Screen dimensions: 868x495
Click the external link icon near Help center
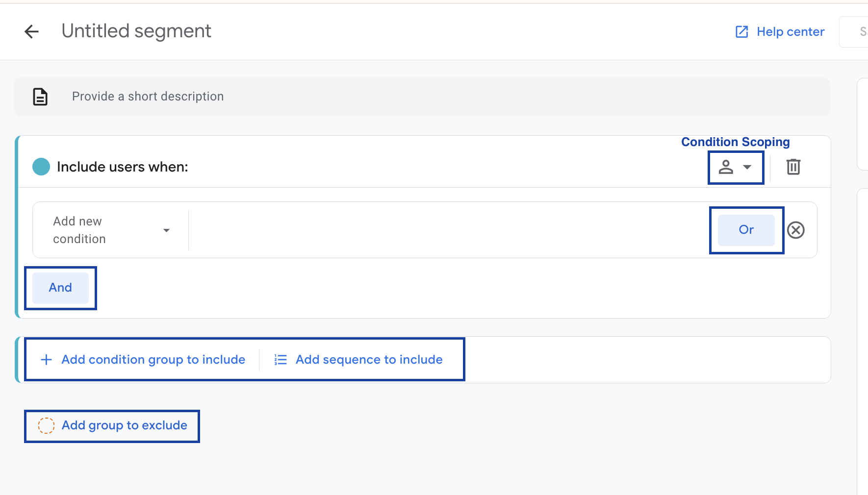[741, 31]
